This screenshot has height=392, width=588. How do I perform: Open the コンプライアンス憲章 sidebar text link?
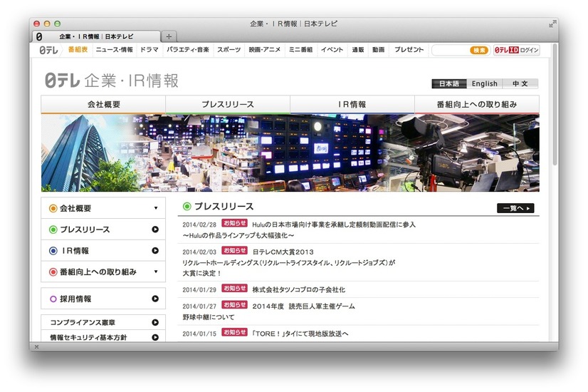(x=83, y=323)
